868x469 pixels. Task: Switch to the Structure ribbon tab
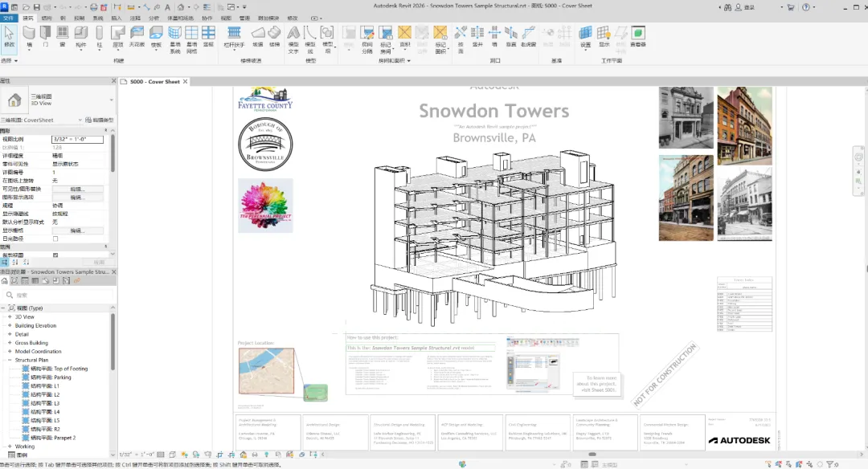[47, 18]
